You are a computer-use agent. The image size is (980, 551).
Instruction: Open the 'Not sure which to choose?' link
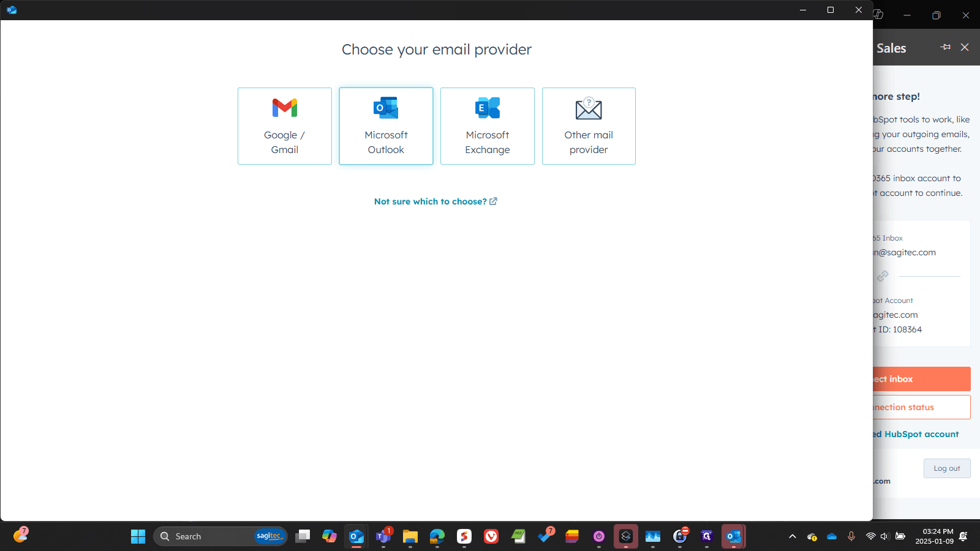coord(435,201)
